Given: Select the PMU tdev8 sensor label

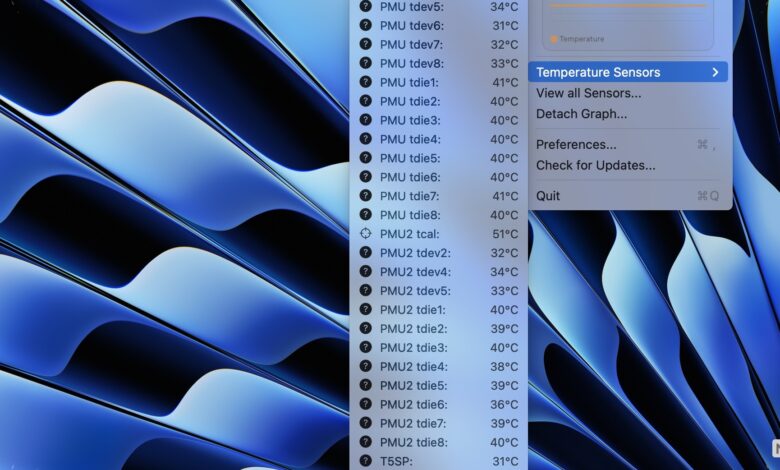Looking at the screenshot, I should click(411, 63).
